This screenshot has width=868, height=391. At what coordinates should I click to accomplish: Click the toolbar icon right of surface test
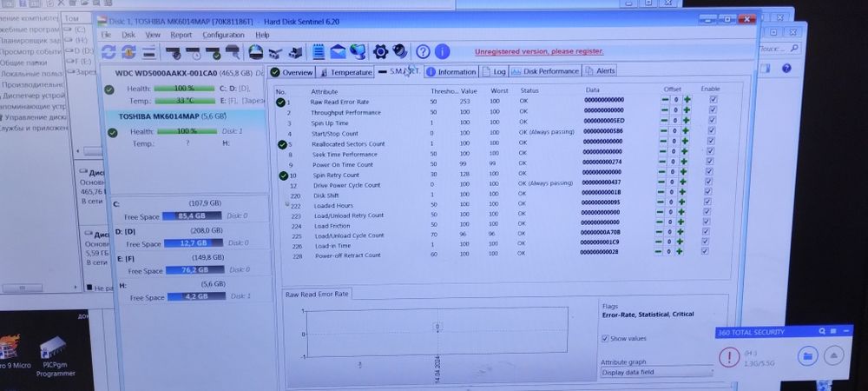tap(276, 53)
